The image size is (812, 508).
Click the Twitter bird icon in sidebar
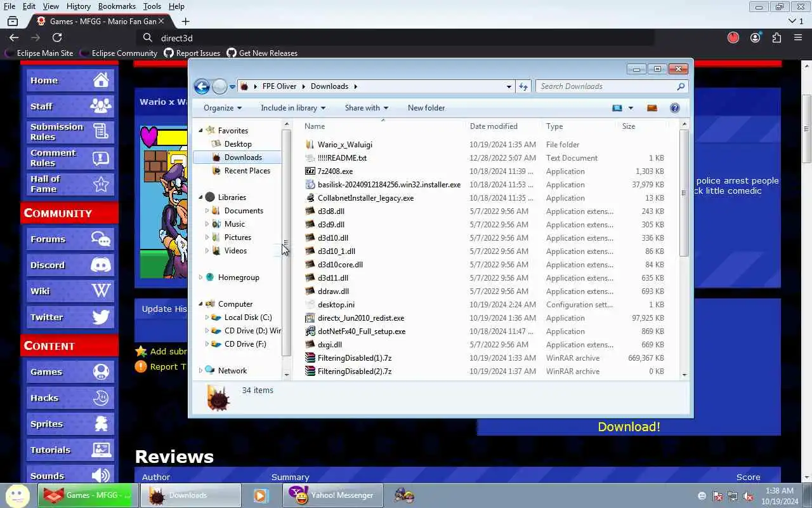coord(101,317)
